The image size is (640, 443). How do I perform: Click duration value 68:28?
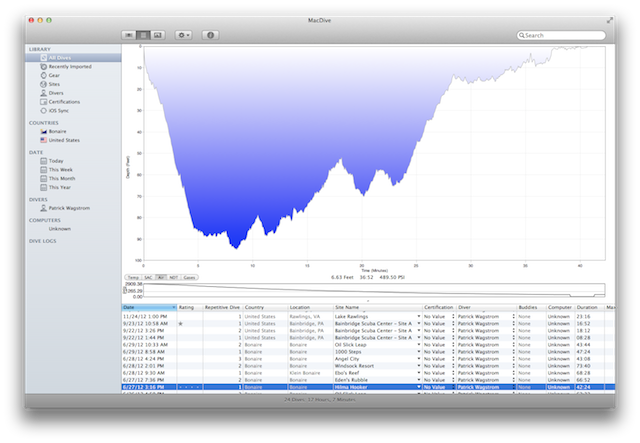coord(583,373)
